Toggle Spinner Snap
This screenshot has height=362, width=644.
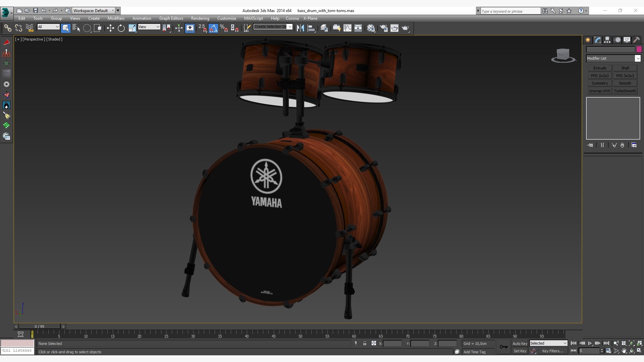pos(234,28)
